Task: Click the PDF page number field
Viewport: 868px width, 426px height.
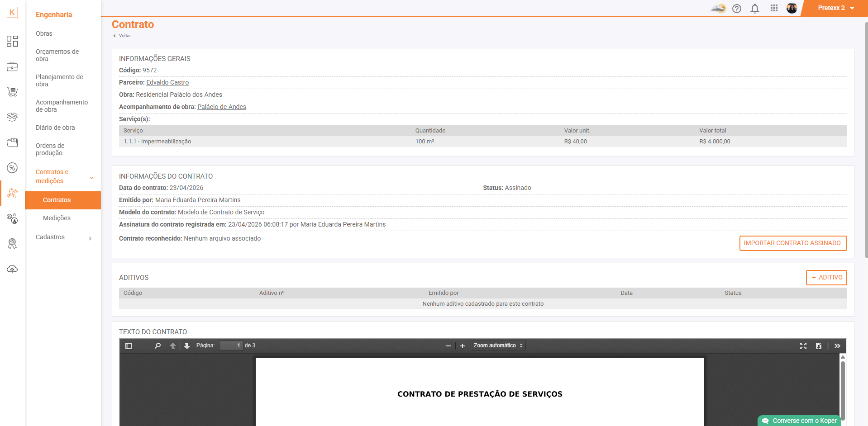Action: point(231,346)
